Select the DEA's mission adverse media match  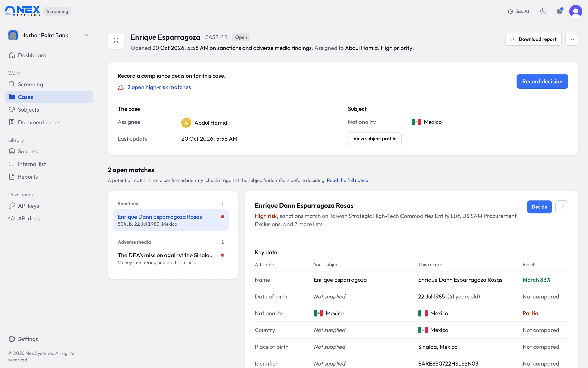coord(171,258)
